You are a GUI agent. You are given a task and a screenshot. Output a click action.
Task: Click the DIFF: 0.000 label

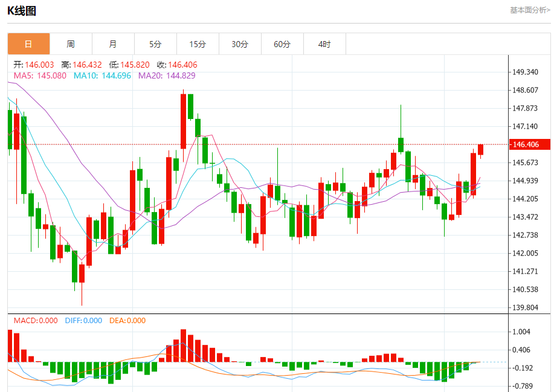[83, 321]
